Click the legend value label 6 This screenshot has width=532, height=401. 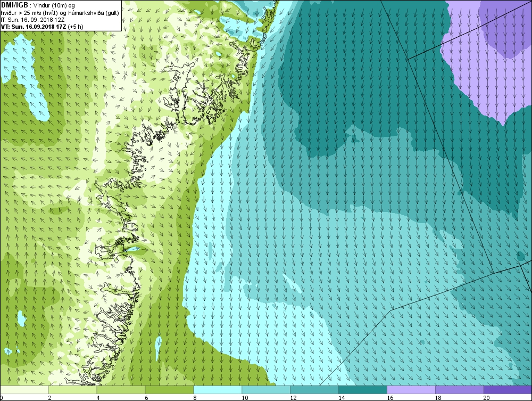click(147, 398)
